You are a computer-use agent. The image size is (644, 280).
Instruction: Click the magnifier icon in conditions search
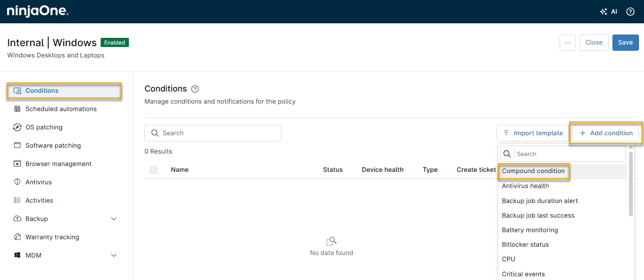point(155,133)
